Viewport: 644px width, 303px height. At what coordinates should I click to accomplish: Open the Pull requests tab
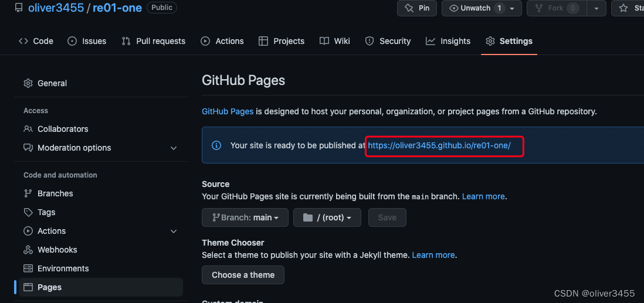(153, 41)
